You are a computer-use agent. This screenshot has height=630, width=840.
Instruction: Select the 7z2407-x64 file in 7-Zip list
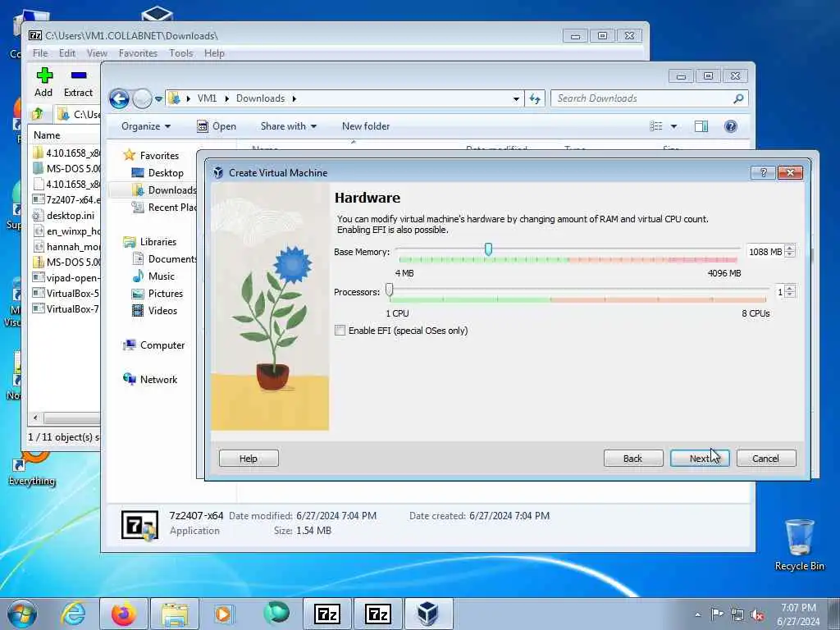[x=66, y=200]
